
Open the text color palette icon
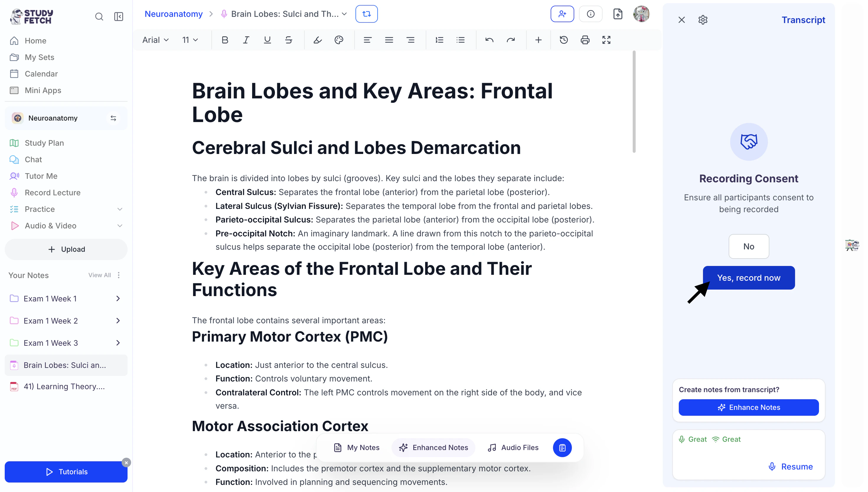[339, 40]
